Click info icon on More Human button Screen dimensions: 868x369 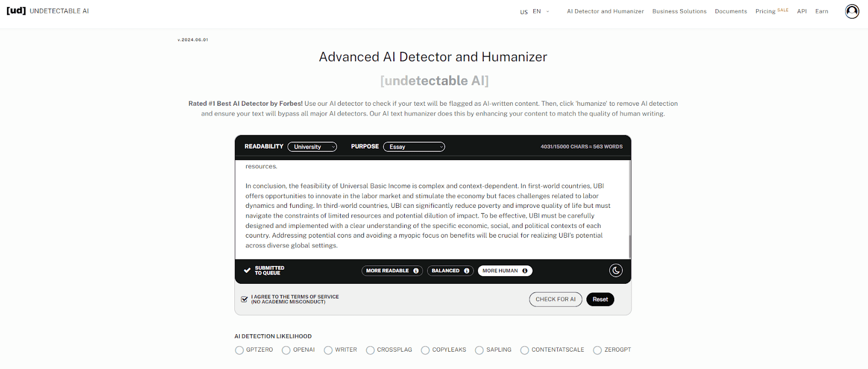[x=525, y=271]
